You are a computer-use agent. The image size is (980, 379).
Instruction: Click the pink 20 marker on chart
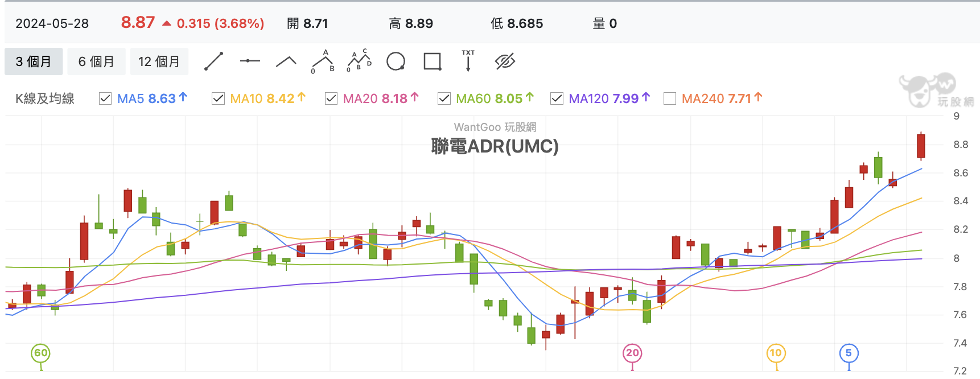[x=632, y=353]
